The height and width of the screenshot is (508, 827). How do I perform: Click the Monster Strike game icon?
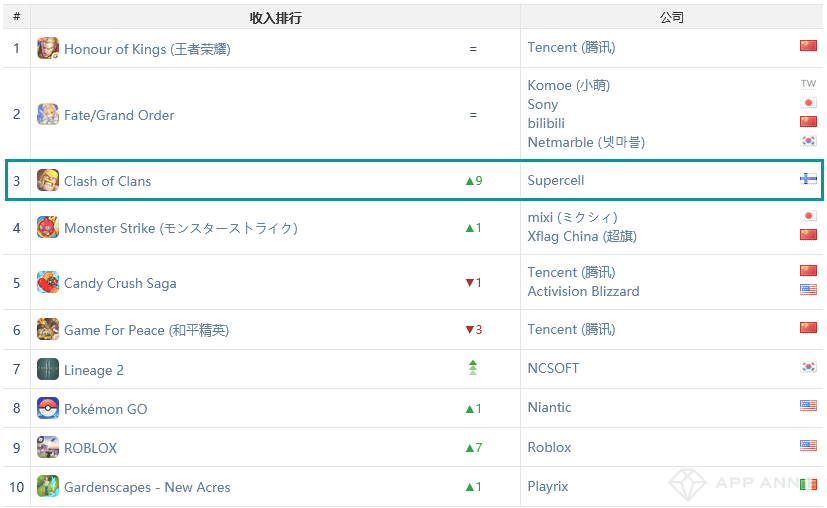pos(47,228)
